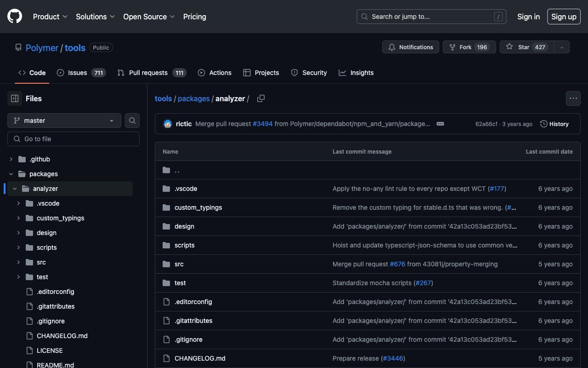Open the Product menu
The width and height of the screenshot is (588, 368).
pyautogui.click(x=50, y=17)
